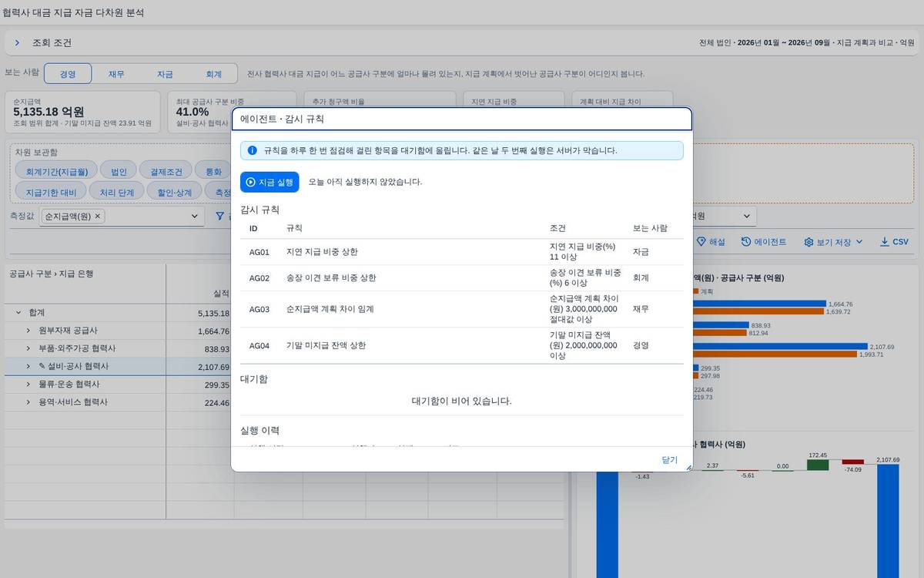Viewport: 924px width, 578px height.
Task: Click the filter funnel icon beside 측정값
Action: tap(220, 217)
